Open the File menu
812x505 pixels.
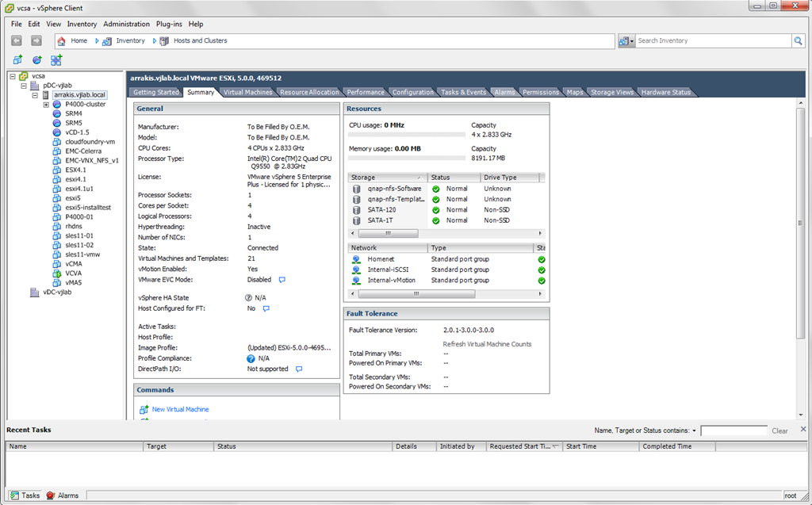17,24
